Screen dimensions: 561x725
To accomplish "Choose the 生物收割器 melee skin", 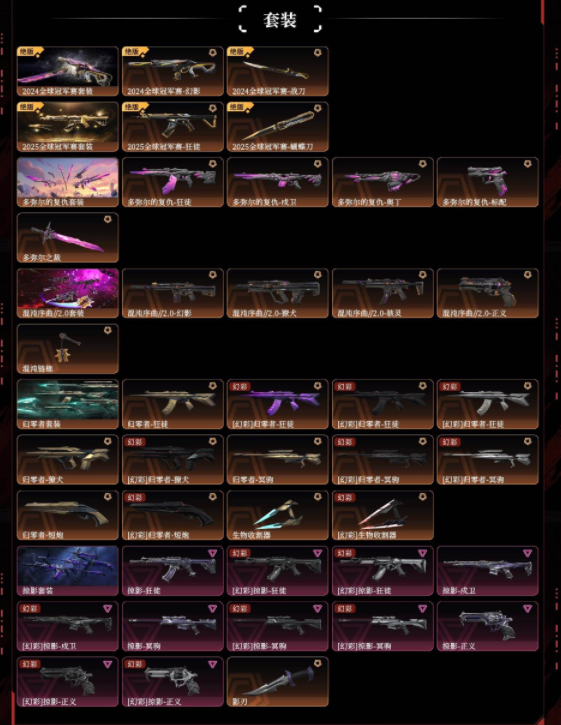I will [277, 515].
